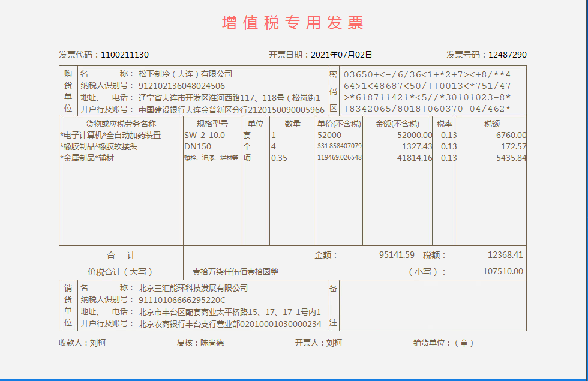Click the 合计 row label
The width and height of the screenshot is (588, 381).
(x=121, y=256)
